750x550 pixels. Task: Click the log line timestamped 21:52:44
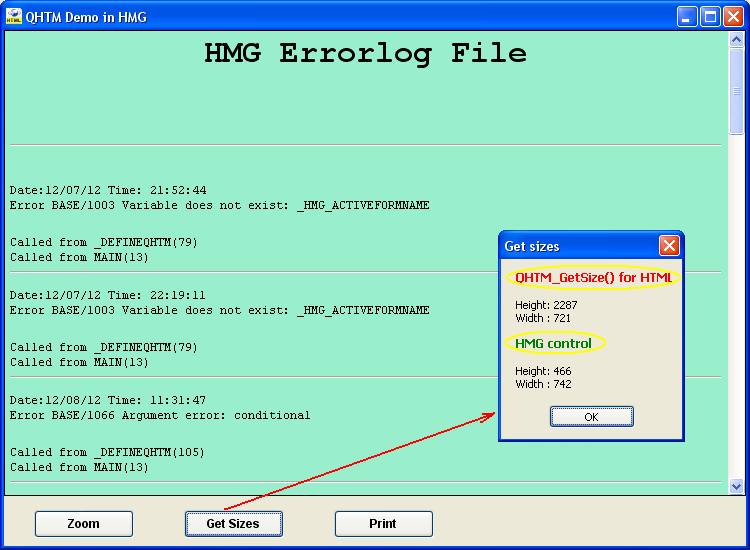[x=108, y=190]
